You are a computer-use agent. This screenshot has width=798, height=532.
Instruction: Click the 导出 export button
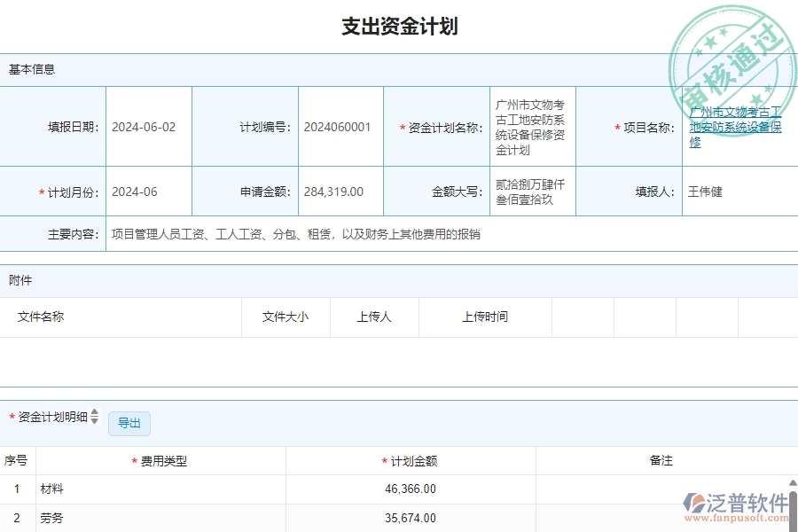coord(129,423)
